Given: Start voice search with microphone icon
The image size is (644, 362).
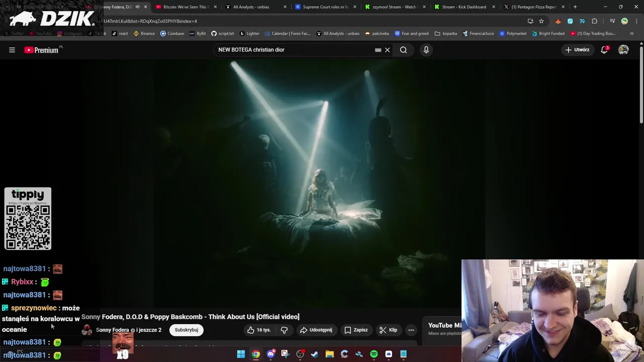Looking at the screenshot, I should (x=426, y=50).
